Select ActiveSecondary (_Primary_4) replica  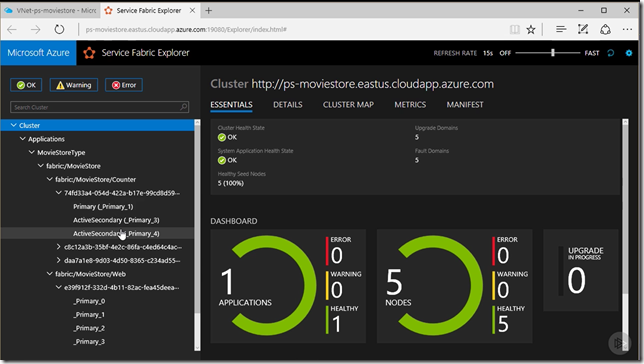[x=116, y=233]
